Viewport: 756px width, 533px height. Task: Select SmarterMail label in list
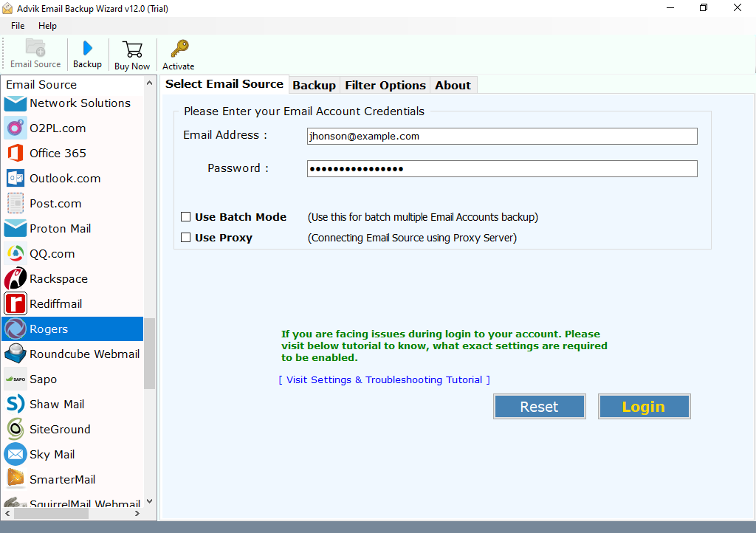point(63,480)
